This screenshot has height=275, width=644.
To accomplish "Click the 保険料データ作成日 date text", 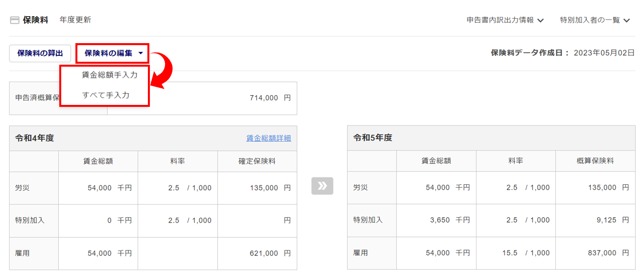I will 604,53.
